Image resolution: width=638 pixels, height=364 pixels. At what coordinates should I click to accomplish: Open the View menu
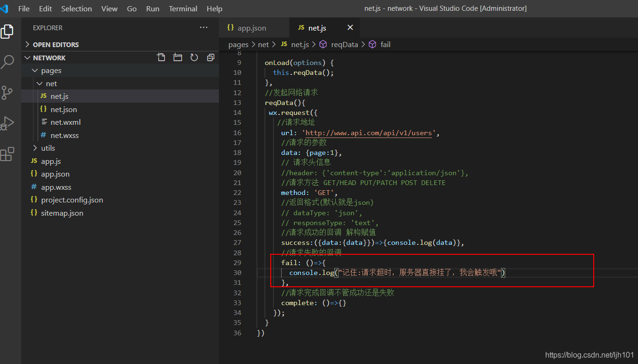click(110, 8)
